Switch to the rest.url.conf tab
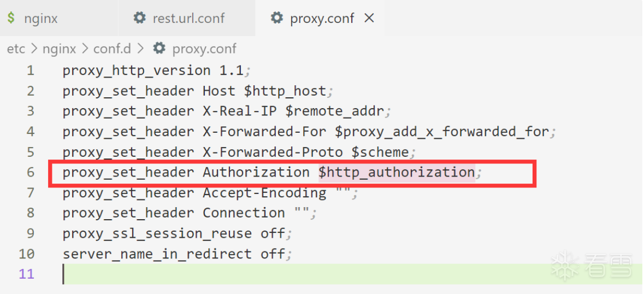 [x=186, y=18]
